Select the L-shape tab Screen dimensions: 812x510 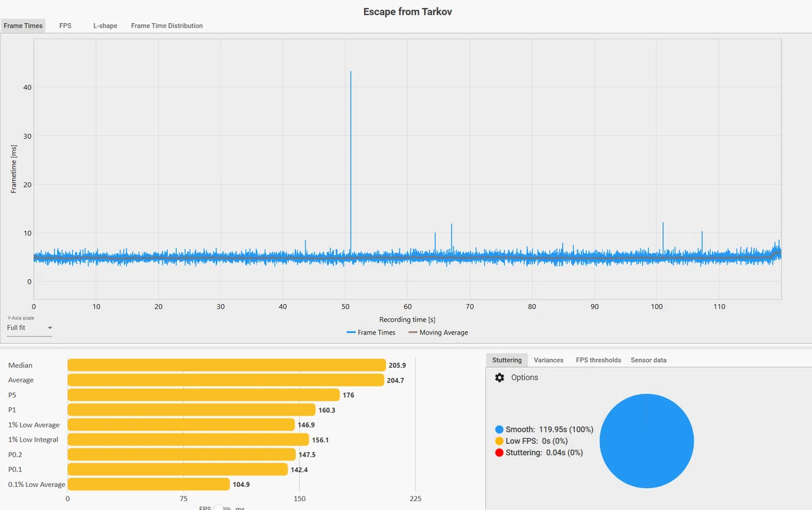pyautogui.click(x=105, y=26)
